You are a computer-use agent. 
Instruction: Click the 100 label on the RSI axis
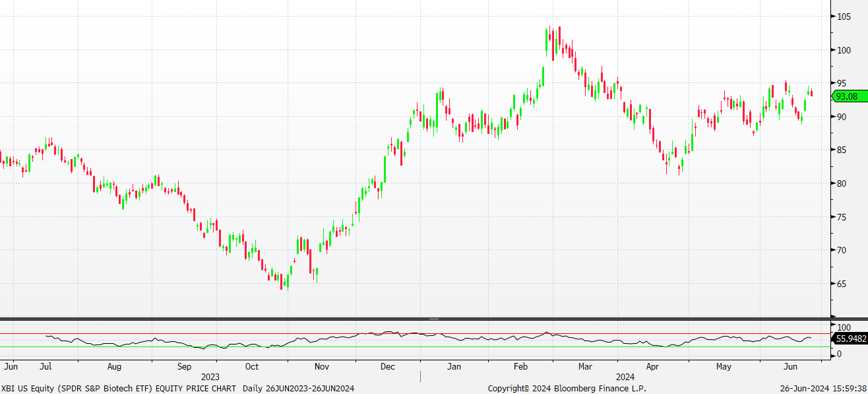click(x=844, y=327)
